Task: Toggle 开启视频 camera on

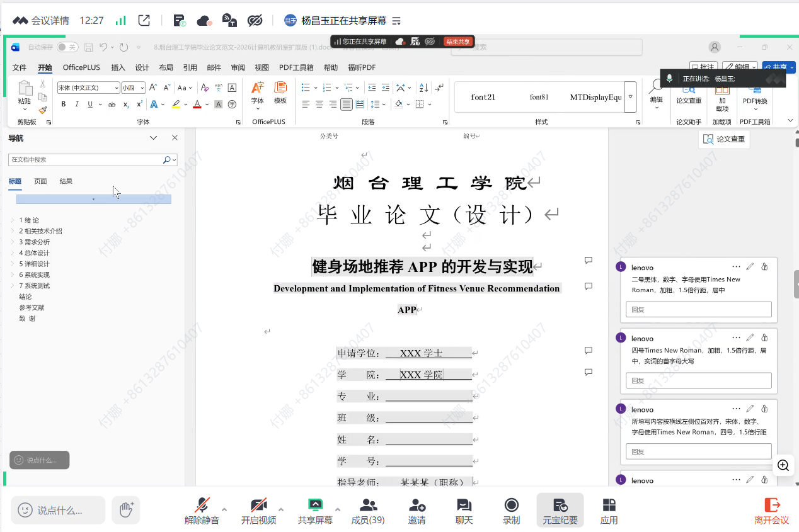Action: (x=258, y=511)
